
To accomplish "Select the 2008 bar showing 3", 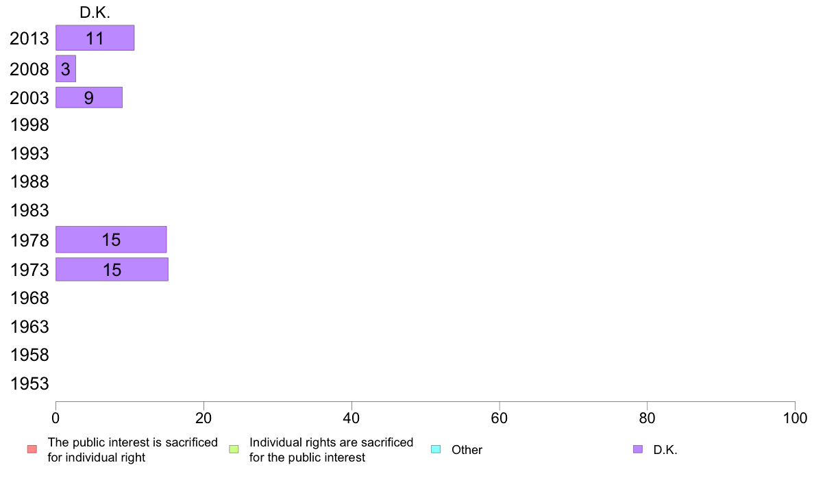I will coord(66,68).
